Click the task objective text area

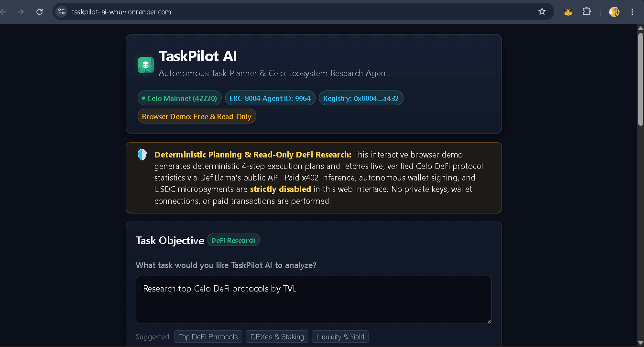pos(314,300)
